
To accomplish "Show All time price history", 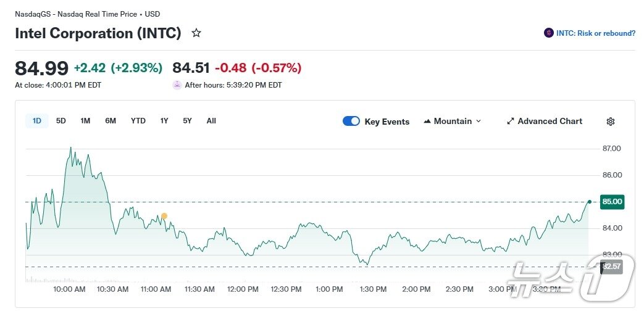I will pos(211,121).
